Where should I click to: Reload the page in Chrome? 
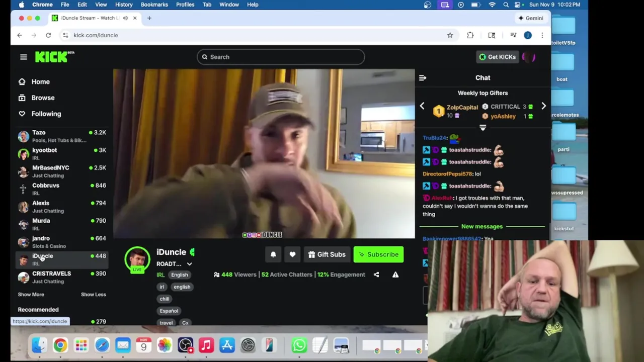(x=48, y=35)
